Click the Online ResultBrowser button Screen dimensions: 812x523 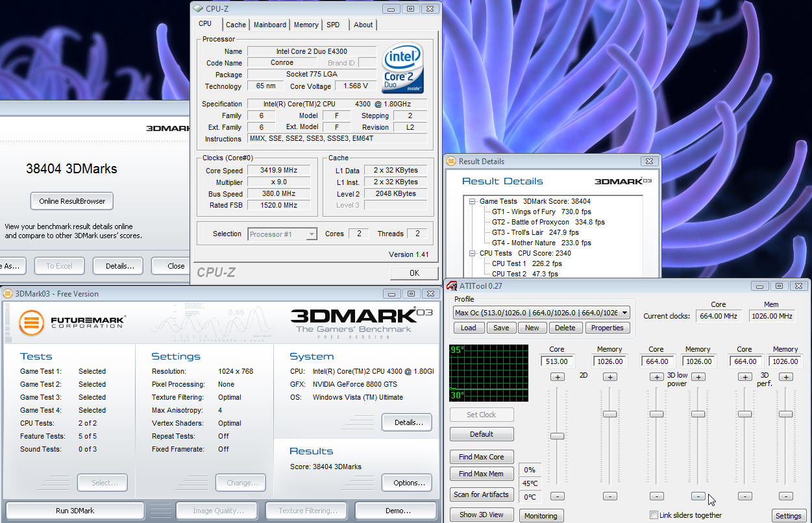(x=72, y=201)
